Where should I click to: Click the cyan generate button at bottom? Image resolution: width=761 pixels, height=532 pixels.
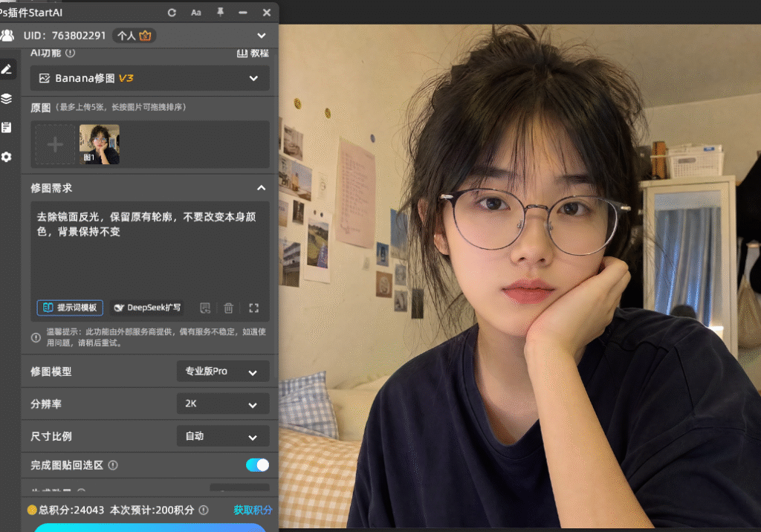(150, 528)
